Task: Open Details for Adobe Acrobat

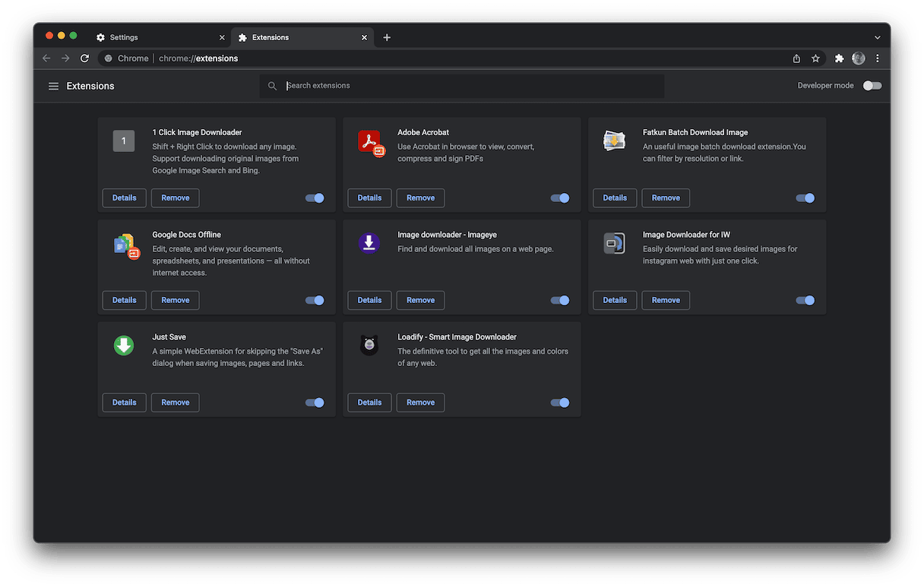Action: pos(370,198)
